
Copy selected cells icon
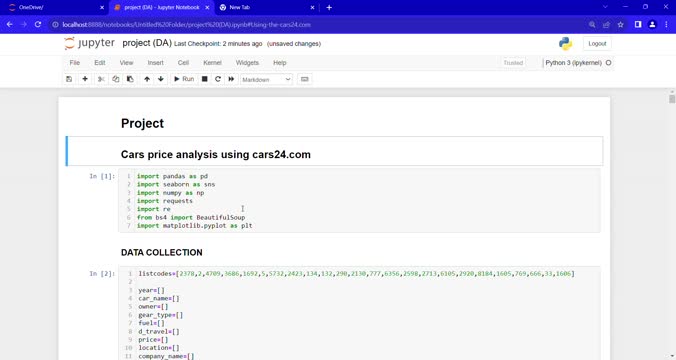[x=116, y=79]
